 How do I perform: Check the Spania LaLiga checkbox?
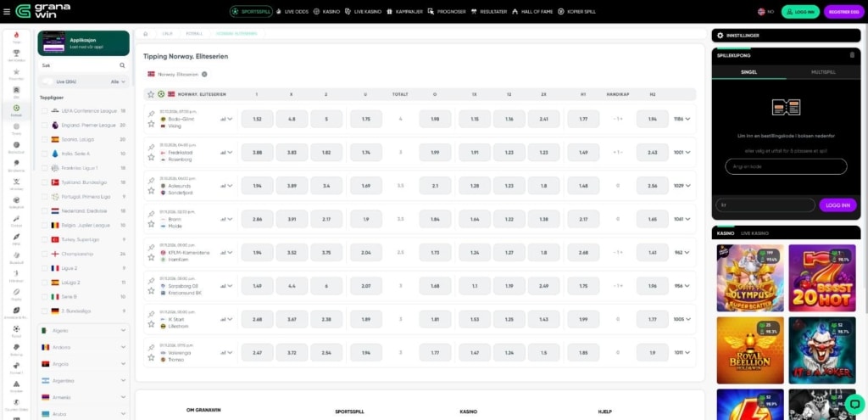(45, 140)
